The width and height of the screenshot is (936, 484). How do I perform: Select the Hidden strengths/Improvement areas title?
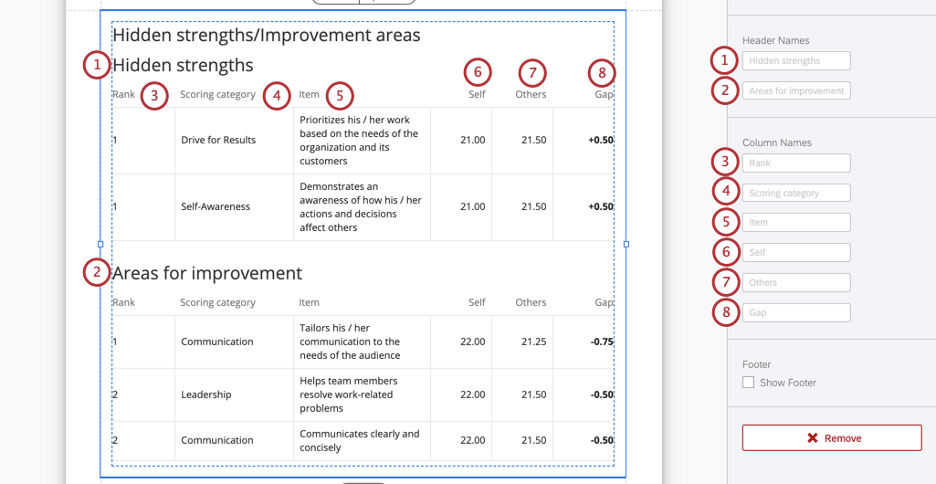pyautogui.click(x=266, y=35)
